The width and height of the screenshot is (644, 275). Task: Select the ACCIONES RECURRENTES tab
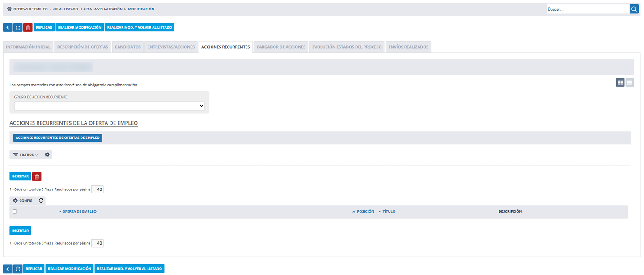(225, 47)
